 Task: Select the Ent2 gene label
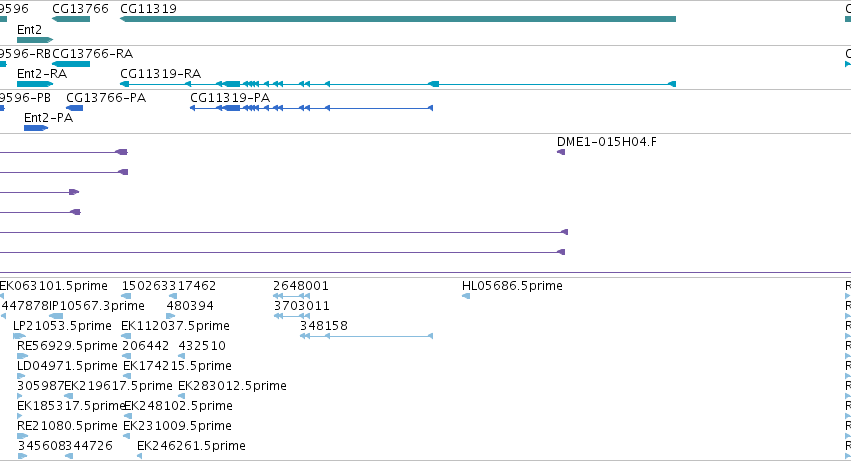click(x=29, y=30)
